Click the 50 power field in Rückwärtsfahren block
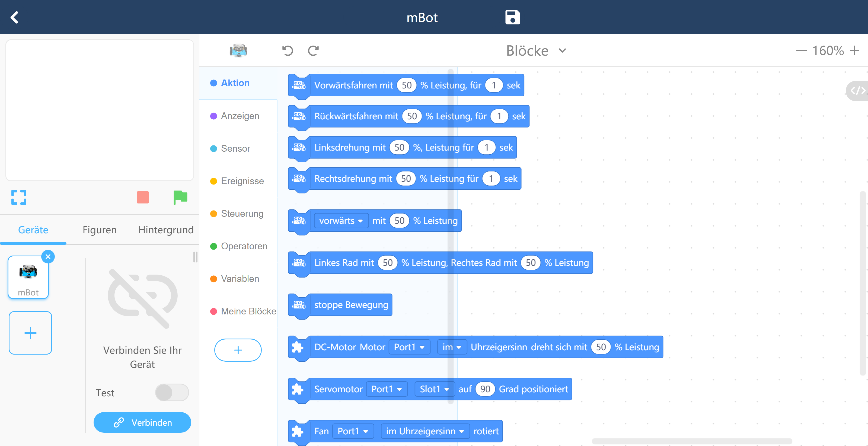 click(x=412, y=116)
